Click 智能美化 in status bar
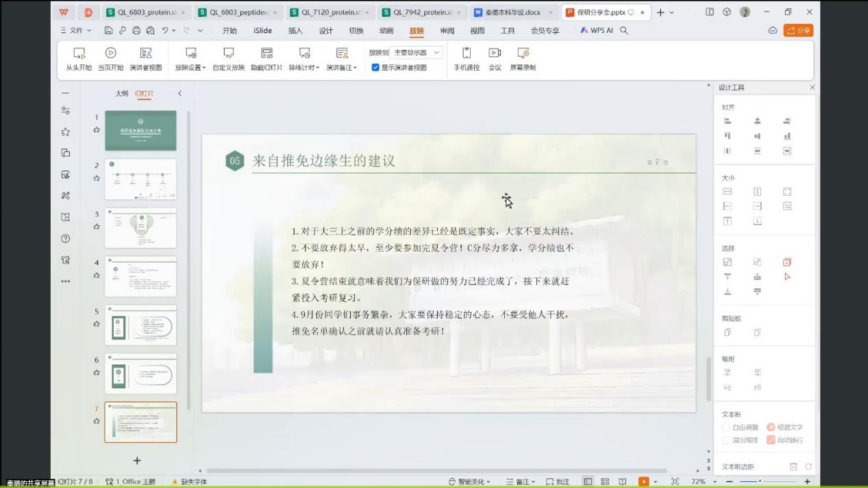The width and height of the screenshot is (868, 488). pos(469,482)
